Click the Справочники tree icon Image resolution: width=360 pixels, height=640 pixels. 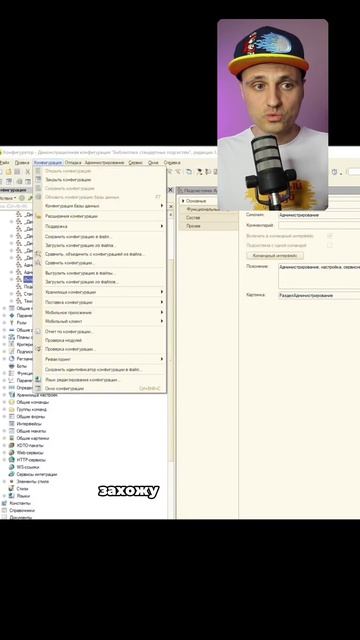4,510
